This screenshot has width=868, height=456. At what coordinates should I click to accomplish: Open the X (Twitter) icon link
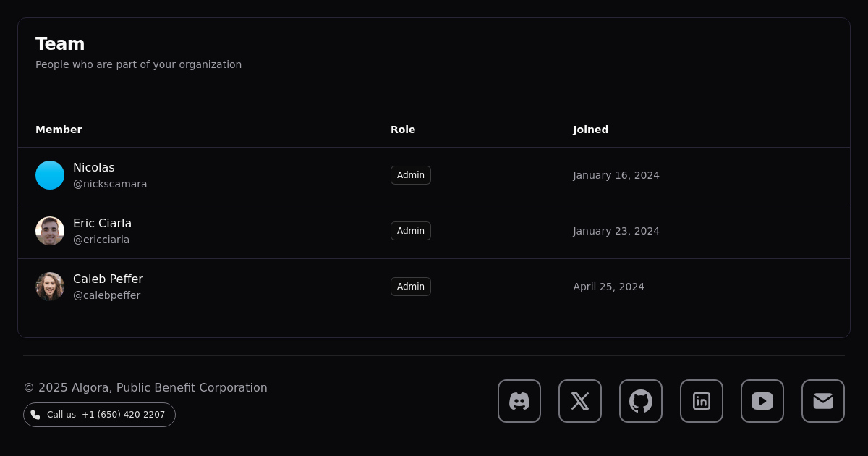click(580, 401)
